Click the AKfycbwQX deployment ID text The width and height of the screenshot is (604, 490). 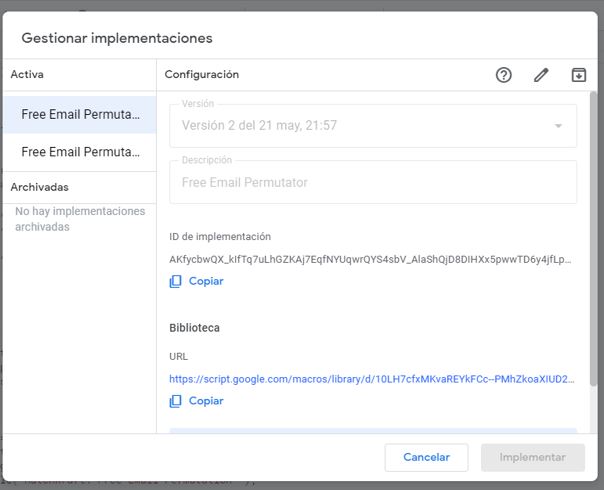click(370, 260)
